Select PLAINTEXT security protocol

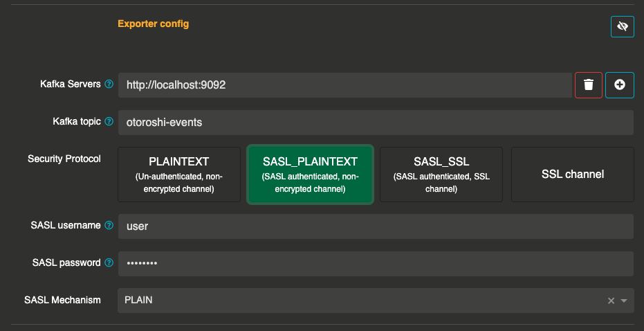[178, 175]
